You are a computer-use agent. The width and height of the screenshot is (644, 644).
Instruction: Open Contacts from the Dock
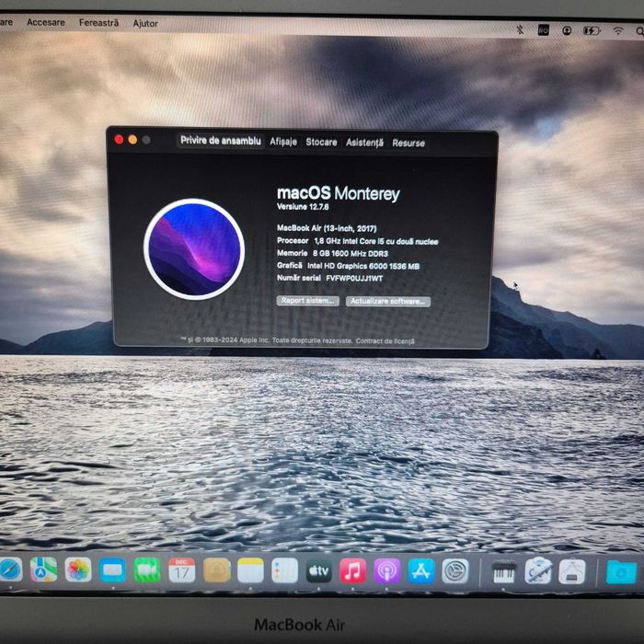[216, 570]
